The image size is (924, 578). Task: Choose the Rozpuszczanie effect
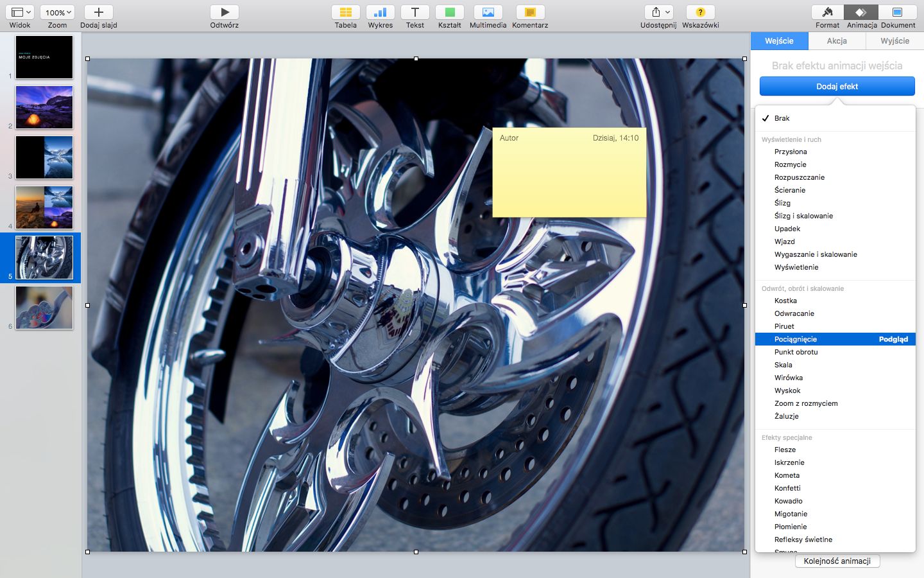point(835,177)
